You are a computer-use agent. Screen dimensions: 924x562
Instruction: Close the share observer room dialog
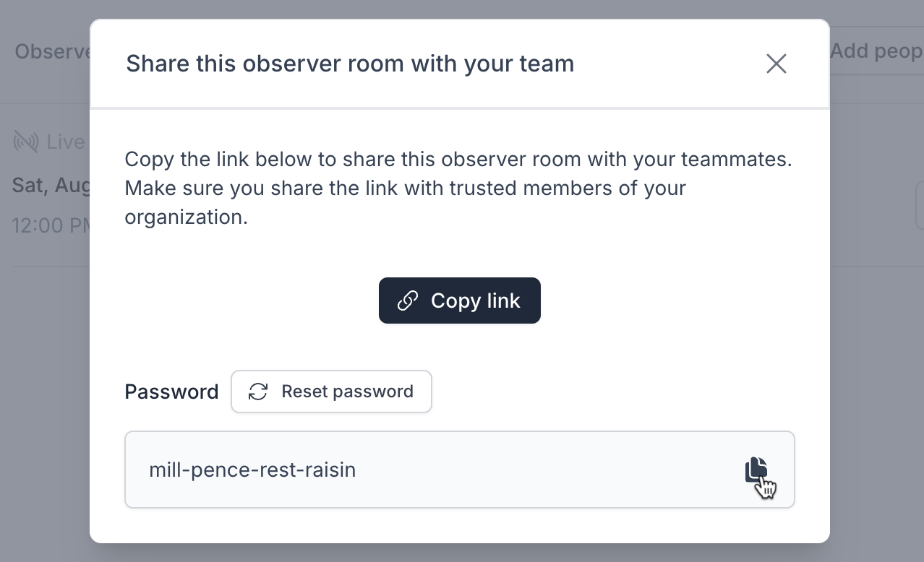pos(776,64)
